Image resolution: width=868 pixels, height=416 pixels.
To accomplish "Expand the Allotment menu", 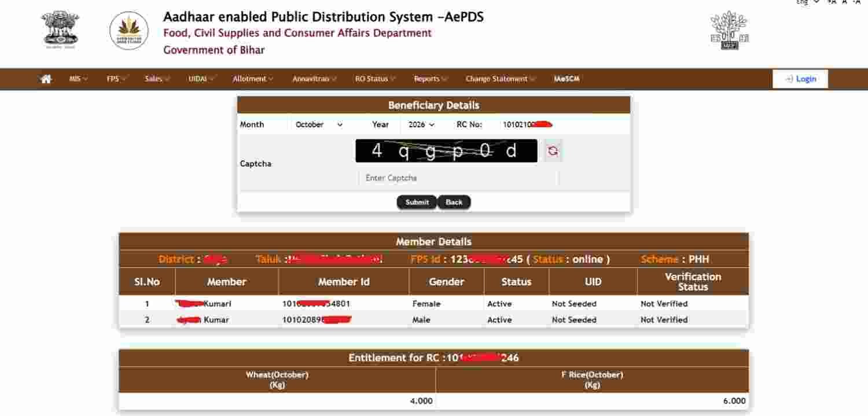I will pos(253,79).
